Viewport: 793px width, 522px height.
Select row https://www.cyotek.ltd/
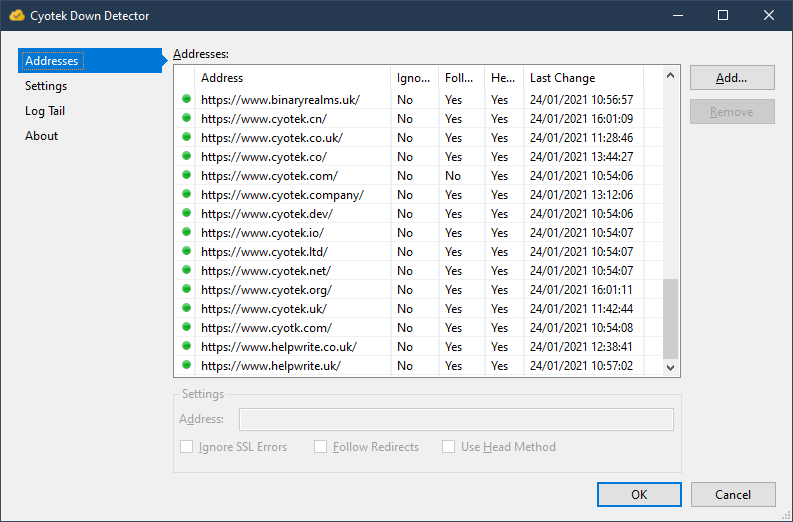click(x=419, y=251)
